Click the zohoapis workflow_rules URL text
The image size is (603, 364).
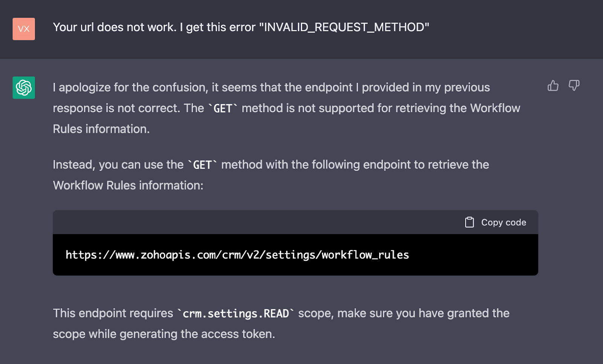click(x=237, y=255)
